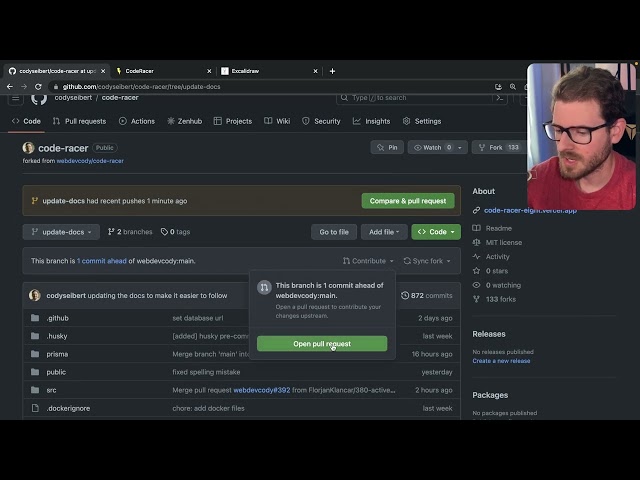The height and width of the screenshot is (480, 640).
Task: Switch to the Code tab
Action: pyautogui.click(x=26, y=121)
